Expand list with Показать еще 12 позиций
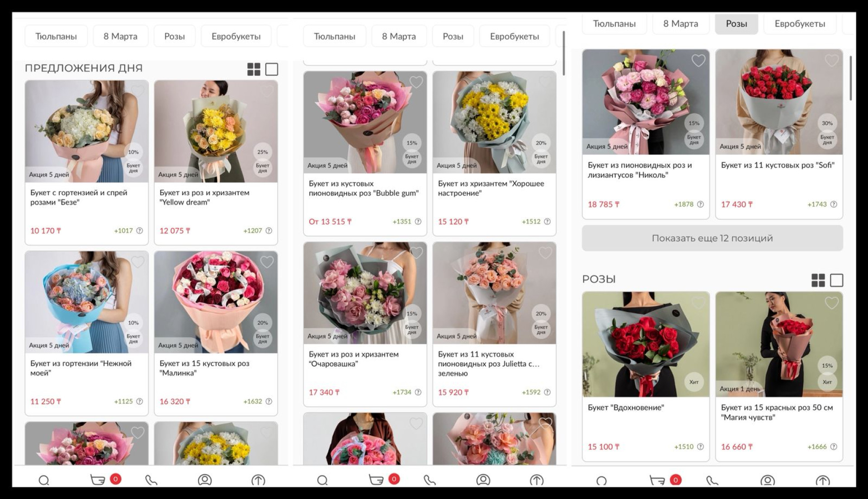Image resolution: width=868 pixels, height=499 pixels. [712, 238]
